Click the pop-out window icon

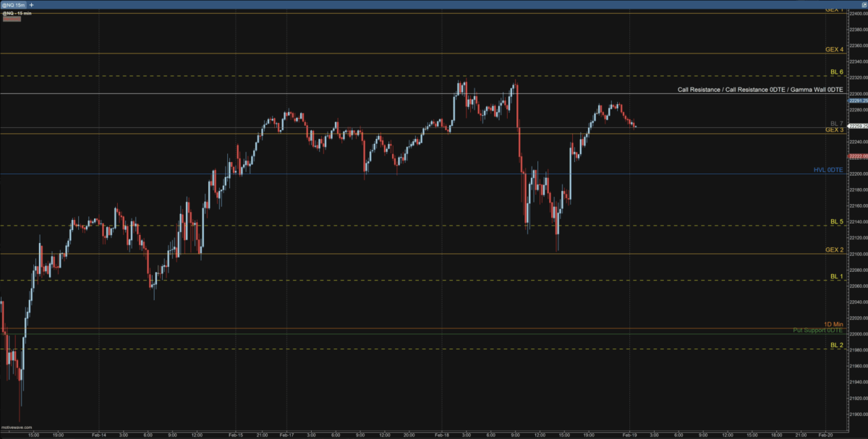coord(863,4)
